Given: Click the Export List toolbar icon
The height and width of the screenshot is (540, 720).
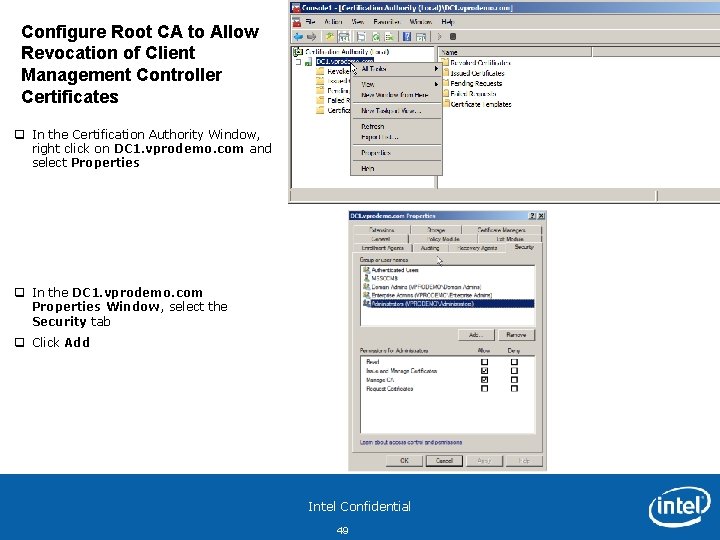Looking at the screenshot, I should pyautogui.click(x=389, y=37).
